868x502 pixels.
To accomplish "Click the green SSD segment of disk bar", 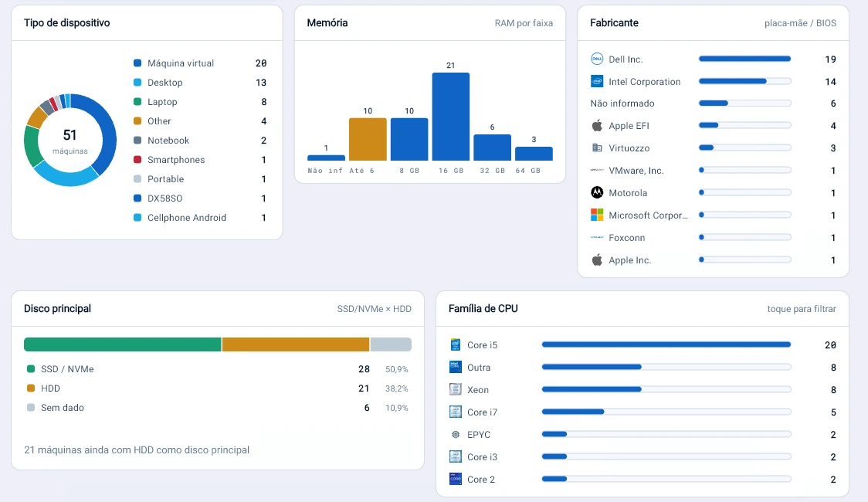I will pos(122,344).
